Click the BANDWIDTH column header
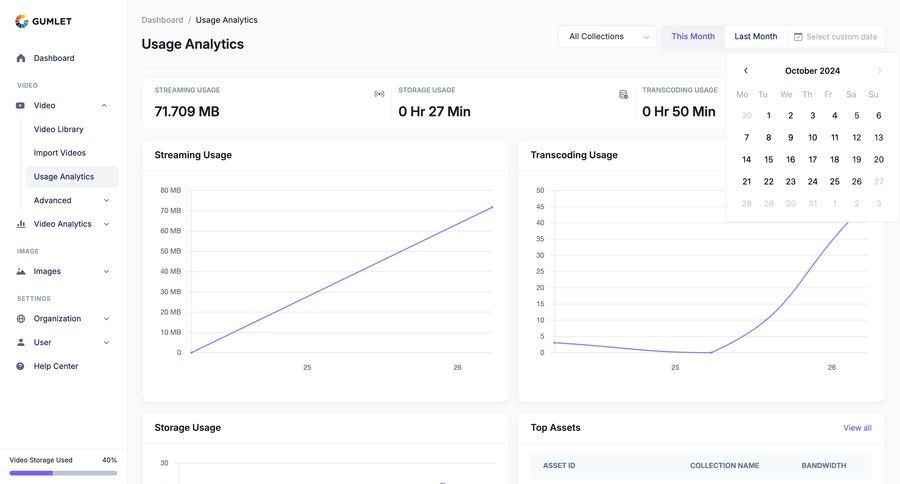The image size is (900, 484). click(824, 466)
